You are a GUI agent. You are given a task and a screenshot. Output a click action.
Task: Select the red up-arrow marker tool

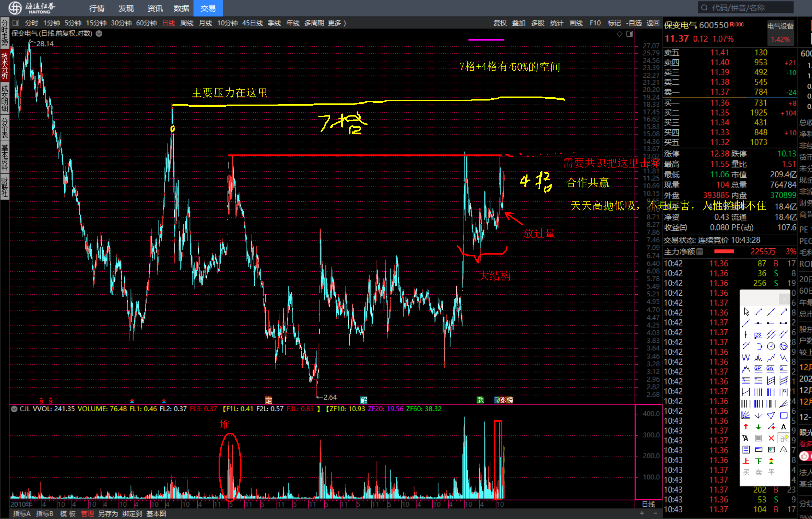[746, 427]
